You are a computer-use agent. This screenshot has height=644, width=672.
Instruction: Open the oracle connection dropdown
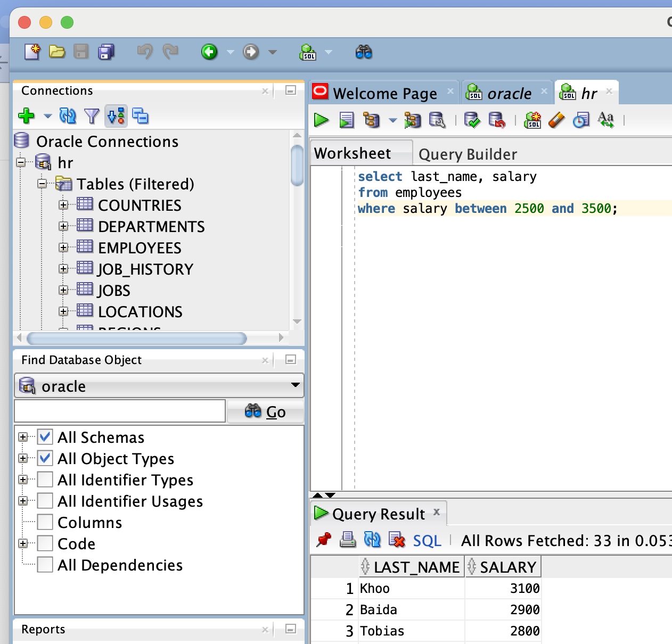[x=159, y=386]
